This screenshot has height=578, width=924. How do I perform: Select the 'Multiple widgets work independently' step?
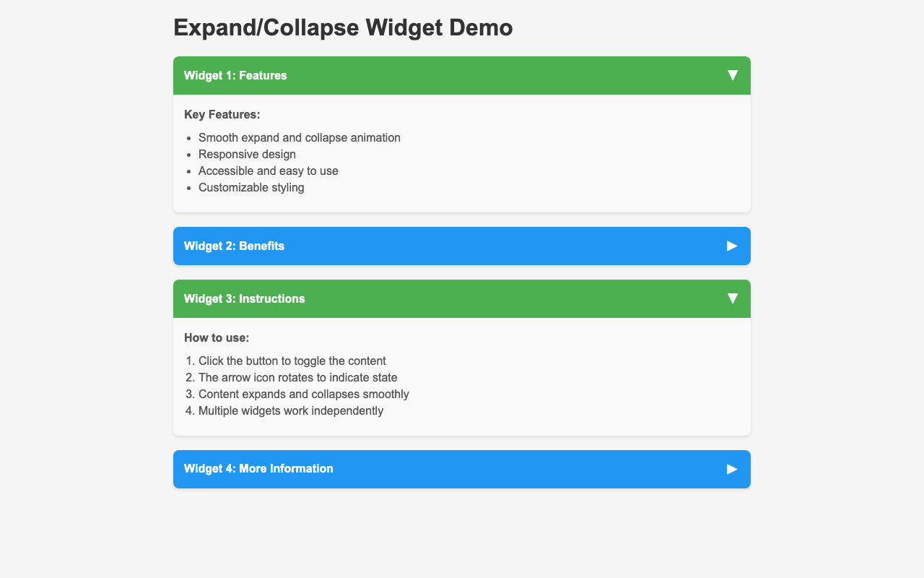point(290,410)
